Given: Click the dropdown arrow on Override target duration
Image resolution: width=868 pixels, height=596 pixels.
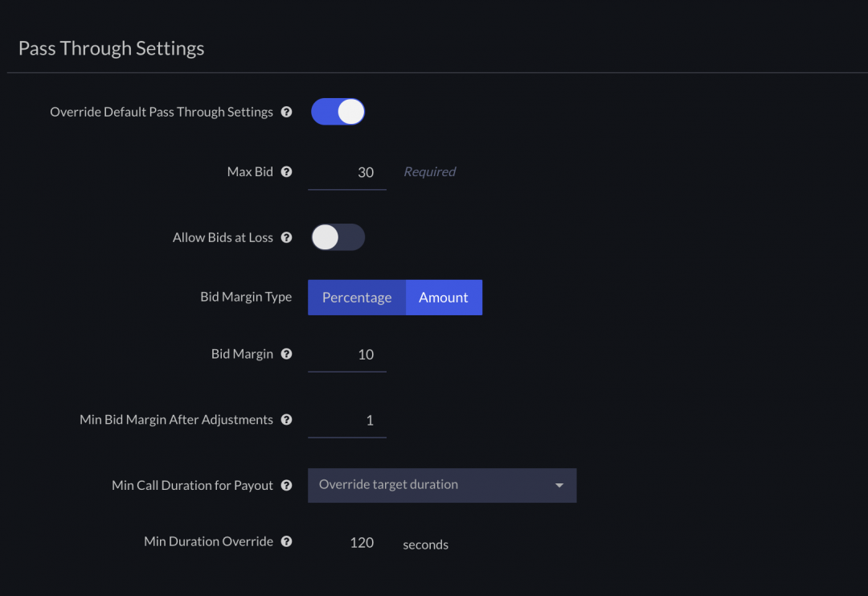Looking at the screenshot, I should point(559,485).
